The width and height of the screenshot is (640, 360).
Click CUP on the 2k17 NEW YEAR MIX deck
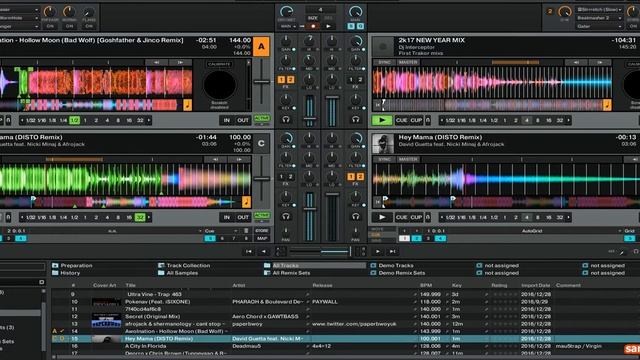416,120
